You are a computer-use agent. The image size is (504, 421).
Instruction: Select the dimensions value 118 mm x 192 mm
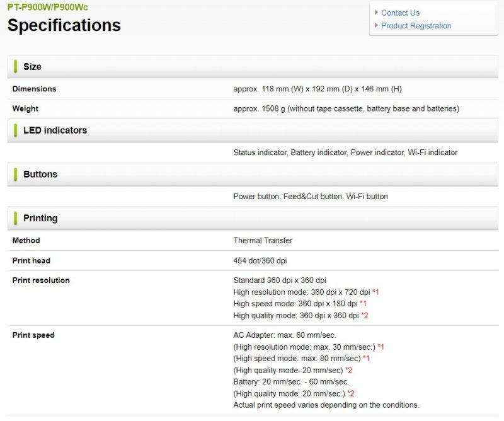pos(318,89)
